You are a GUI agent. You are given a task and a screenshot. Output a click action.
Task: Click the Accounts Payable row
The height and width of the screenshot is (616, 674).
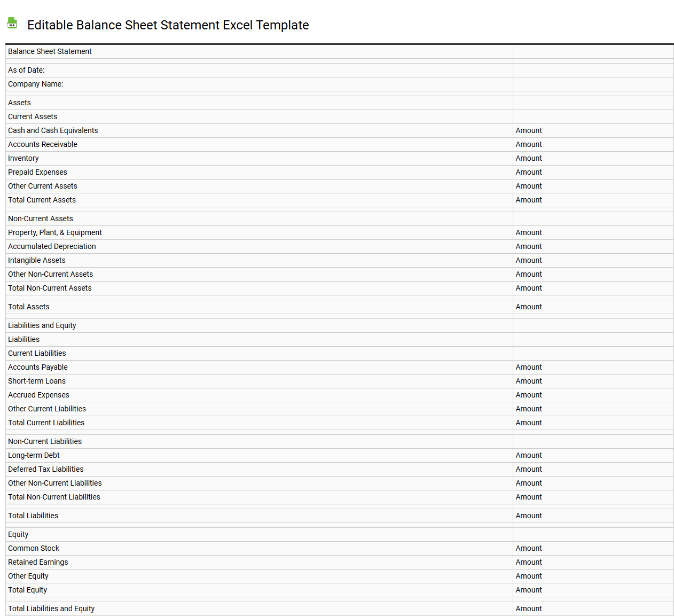coord(37,367)
